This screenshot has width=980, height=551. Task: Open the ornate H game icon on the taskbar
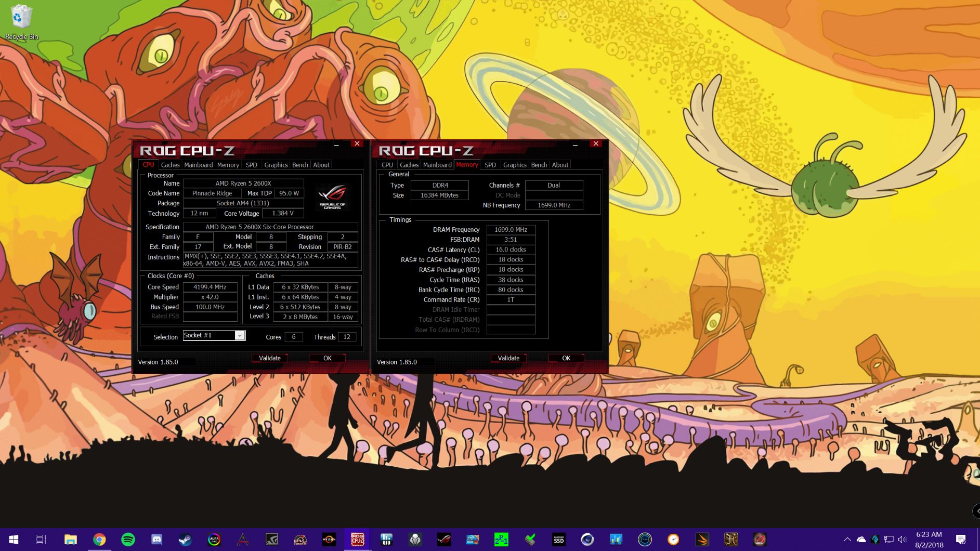point(731,540)
